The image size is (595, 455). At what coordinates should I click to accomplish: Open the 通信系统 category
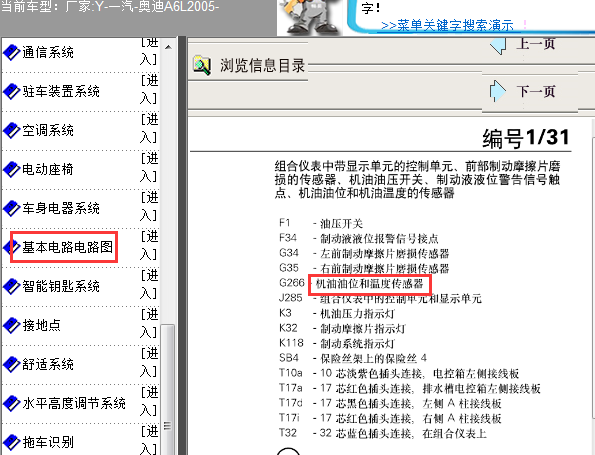tap(48, 52)
